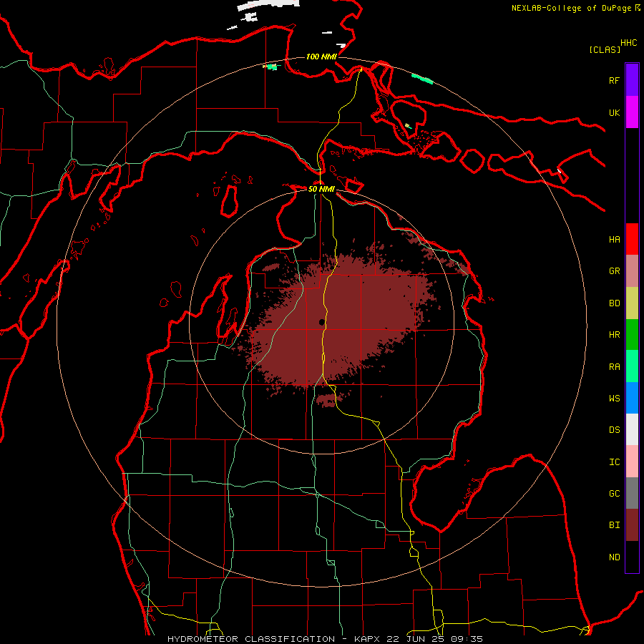
Task: Click the BI brown legend swatch
Action: point(632,525)
